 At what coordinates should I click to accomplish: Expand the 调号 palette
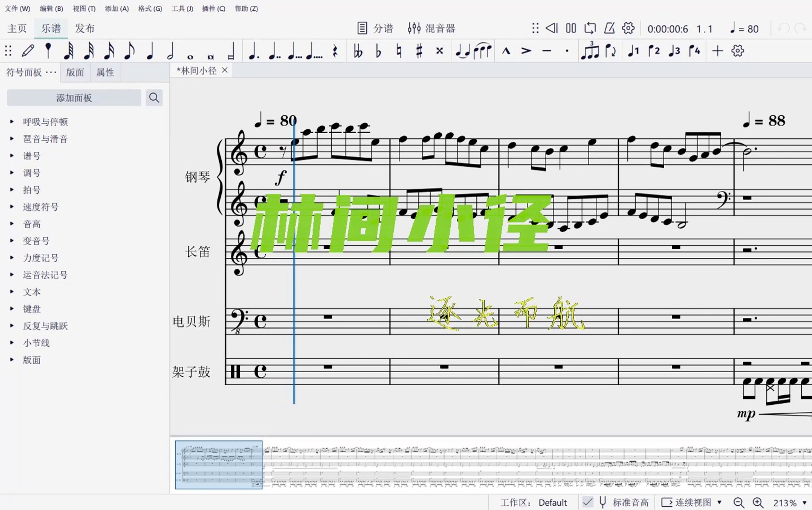tap(31, 173)
